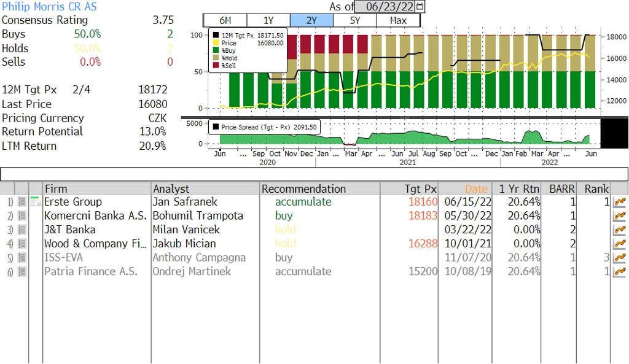Click target price 18160
Image resolution: width=629 pixels, height=364 pixels.
pyautogui.click(x=423, y=202)
